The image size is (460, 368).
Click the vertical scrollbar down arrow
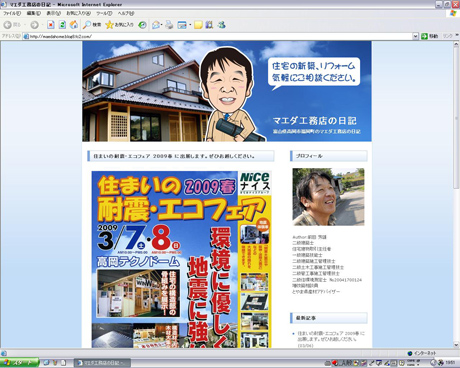457,345
